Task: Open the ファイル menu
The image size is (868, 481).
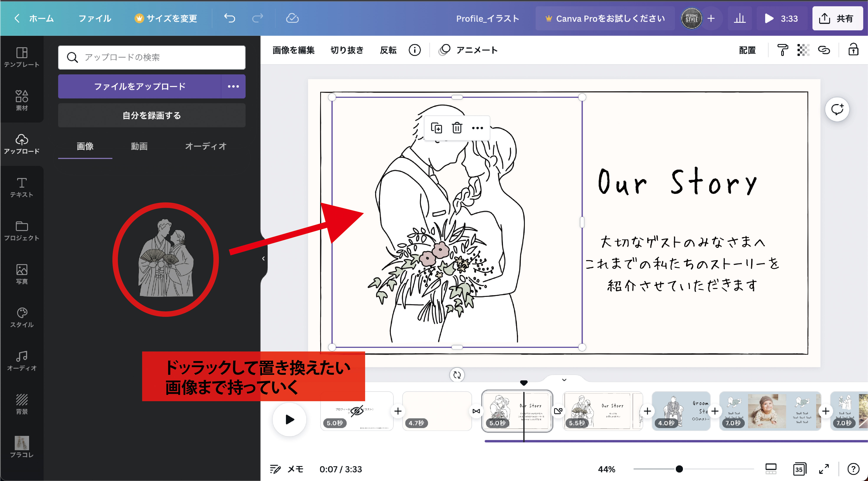Action: [95, 18]
